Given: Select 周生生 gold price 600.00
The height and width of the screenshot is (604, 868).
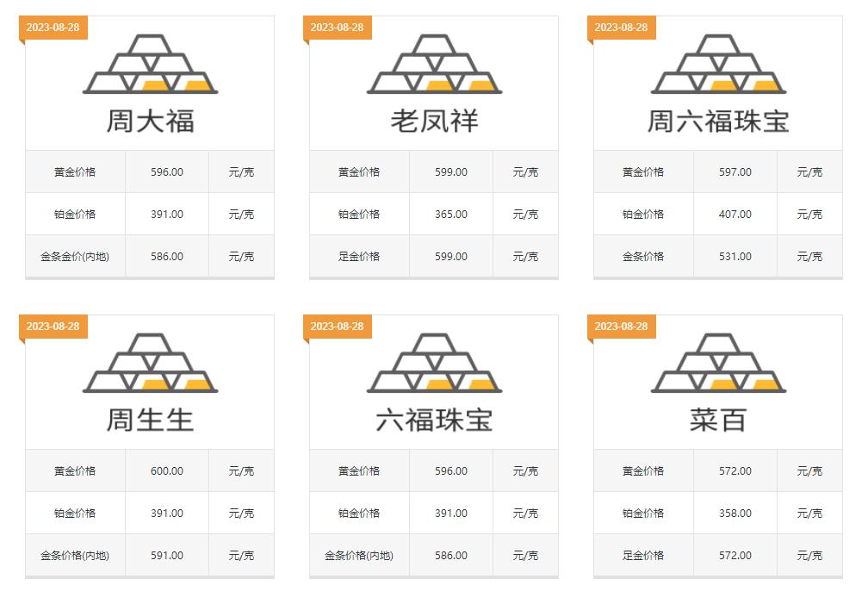Looking at the screenshot, I should click(167, 471).
